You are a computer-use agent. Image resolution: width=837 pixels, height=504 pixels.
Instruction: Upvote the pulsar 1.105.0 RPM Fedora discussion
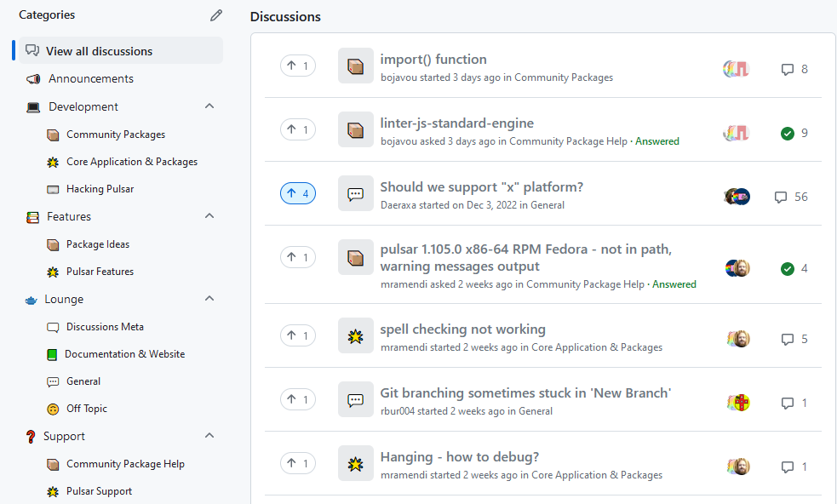(x=298, y=257)
